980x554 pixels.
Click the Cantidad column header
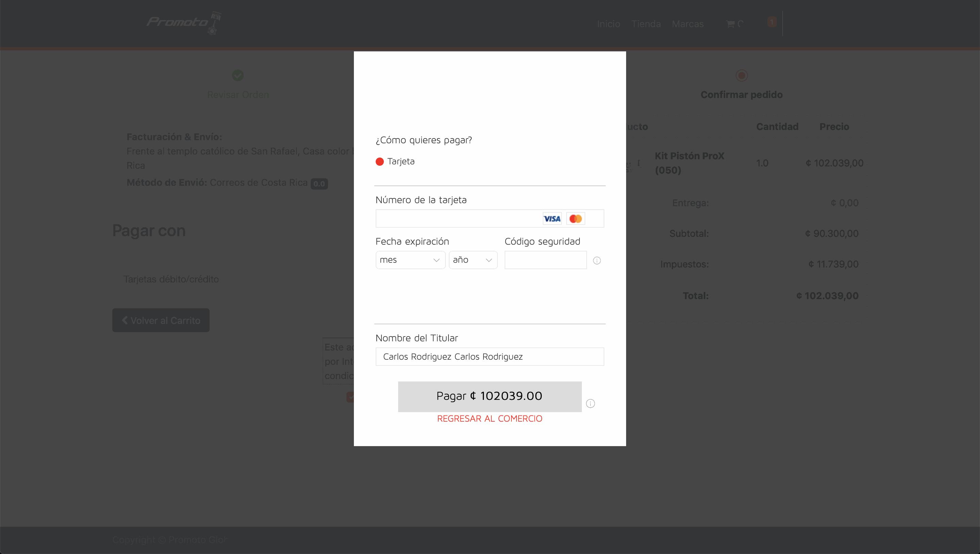coord(777,127)
